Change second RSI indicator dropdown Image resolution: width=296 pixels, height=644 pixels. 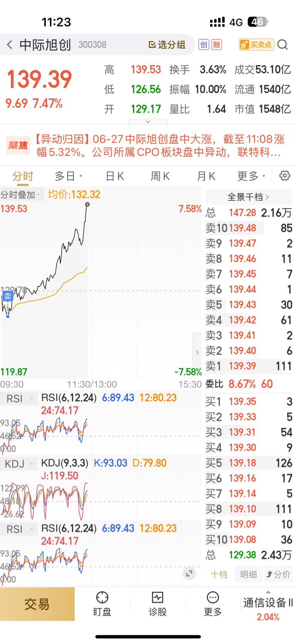coord(18,529)
